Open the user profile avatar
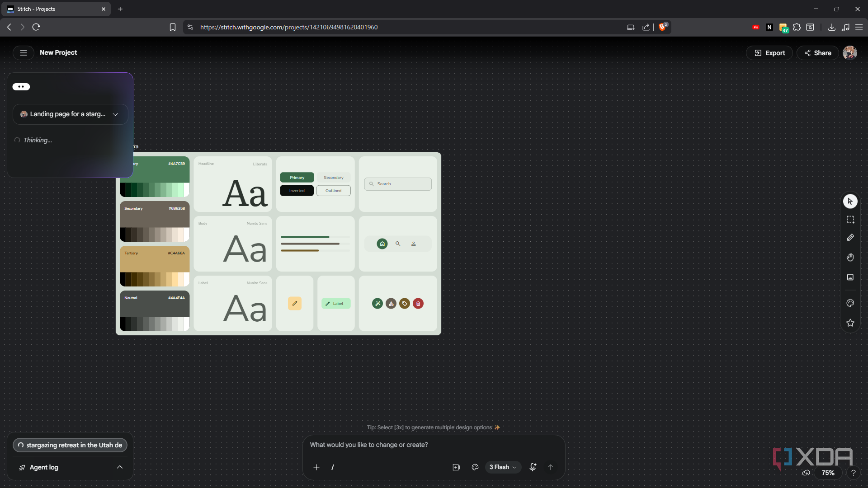Image resolution: width=868 pixels, height=488 pixels. click(x=849, y=53)
